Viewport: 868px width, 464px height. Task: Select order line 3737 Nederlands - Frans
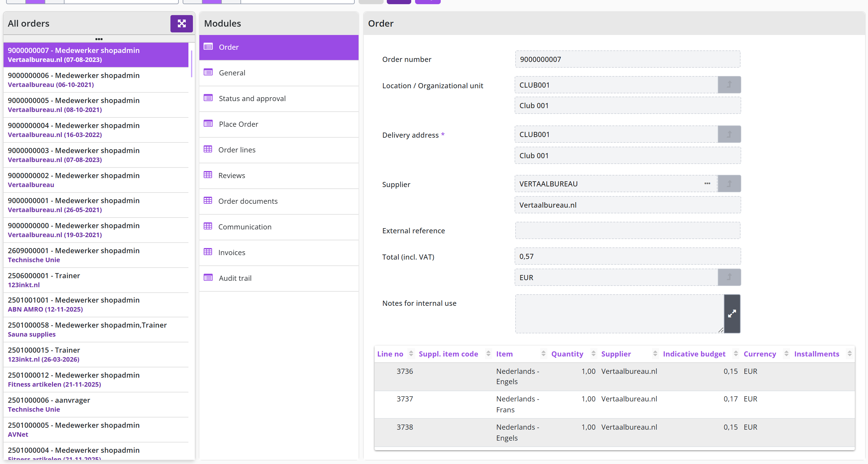[614, 404]
